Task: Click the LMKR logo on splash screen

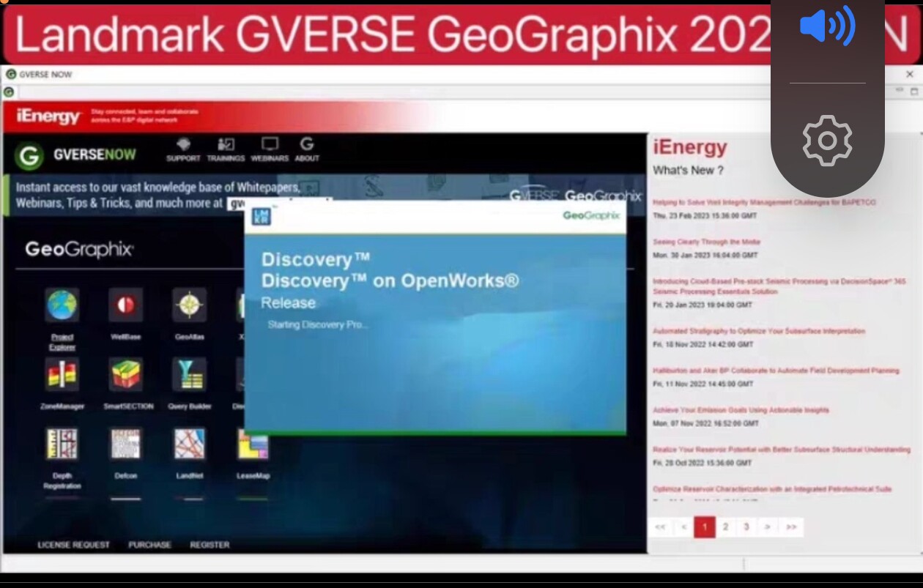Action: click(x=262, y=216)
